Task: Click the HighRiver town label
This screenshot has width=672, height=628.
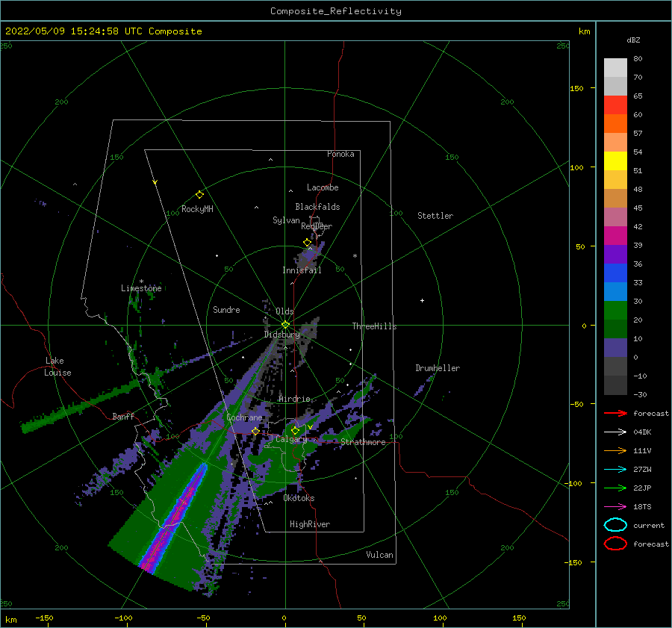Action: click(x=310, y=524)
